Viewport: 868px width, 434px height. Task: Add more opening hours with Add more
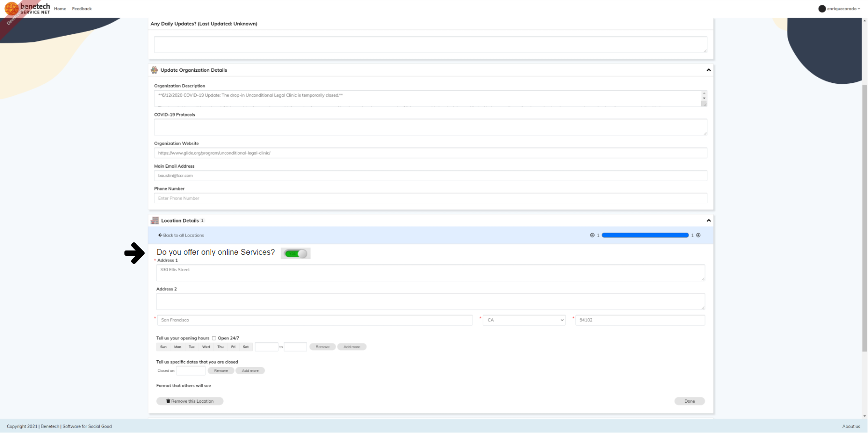click(352, 347)
